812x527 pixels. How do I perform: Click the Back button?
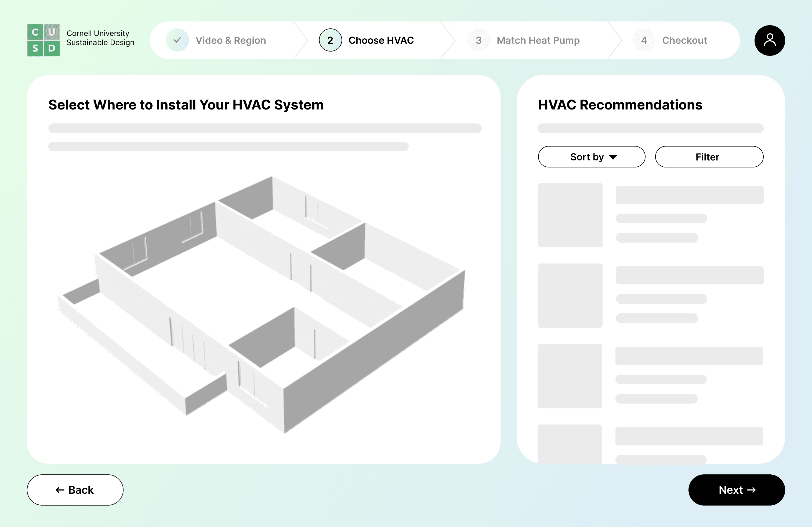(x=75, y=490)
